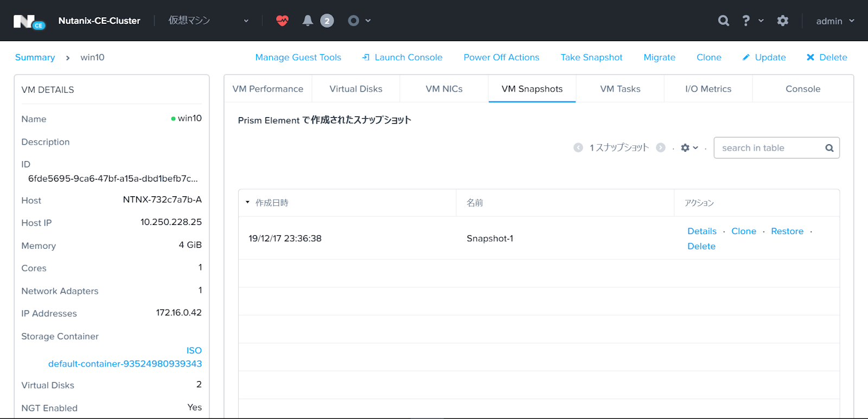
Task: Click Memory value 4 GiB
Action: (x=190, y=245)
